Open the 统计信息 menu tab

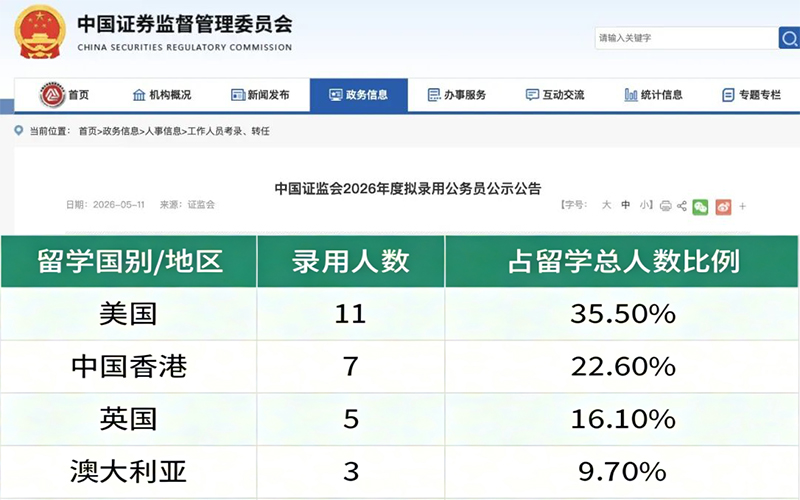click(653, 95)
